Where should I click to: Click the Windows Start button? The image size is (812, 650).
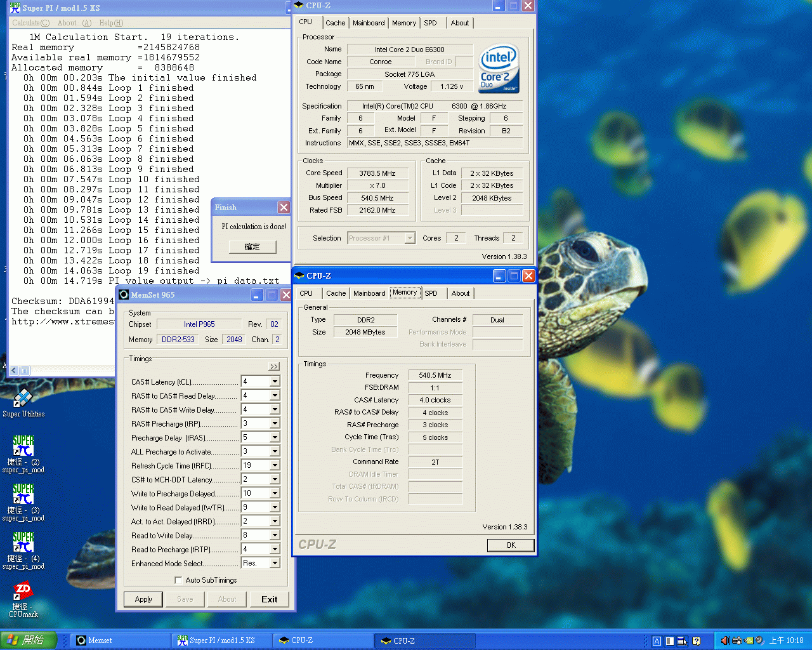point(29,640)
